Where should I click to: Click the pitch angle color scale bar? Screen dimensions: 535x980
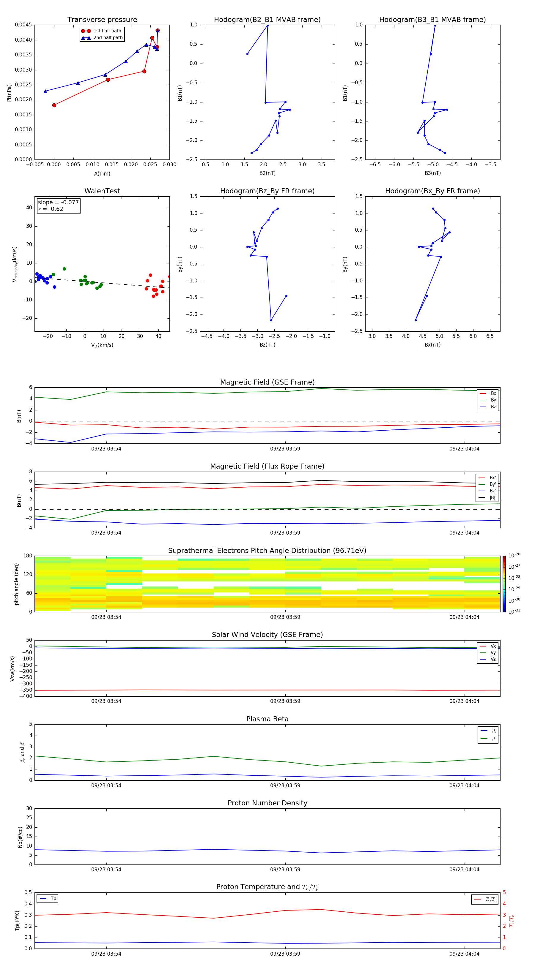(x=504, y=584)
